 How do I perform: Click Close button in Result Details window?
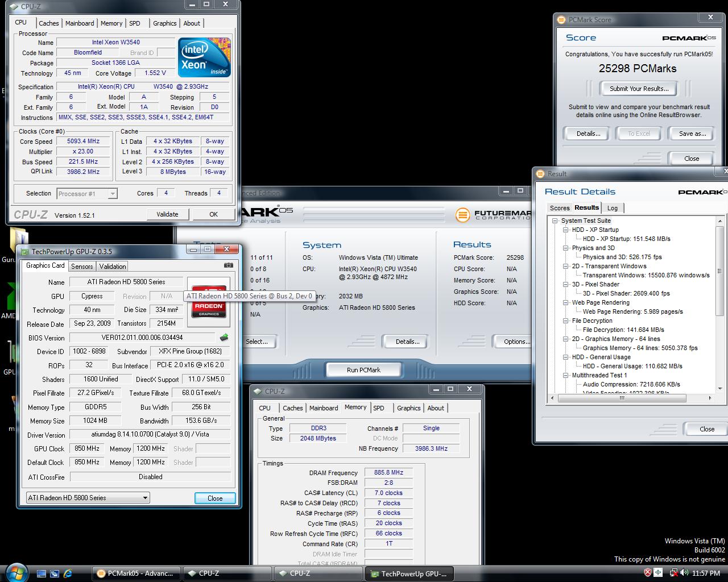[x=707, y=429]
